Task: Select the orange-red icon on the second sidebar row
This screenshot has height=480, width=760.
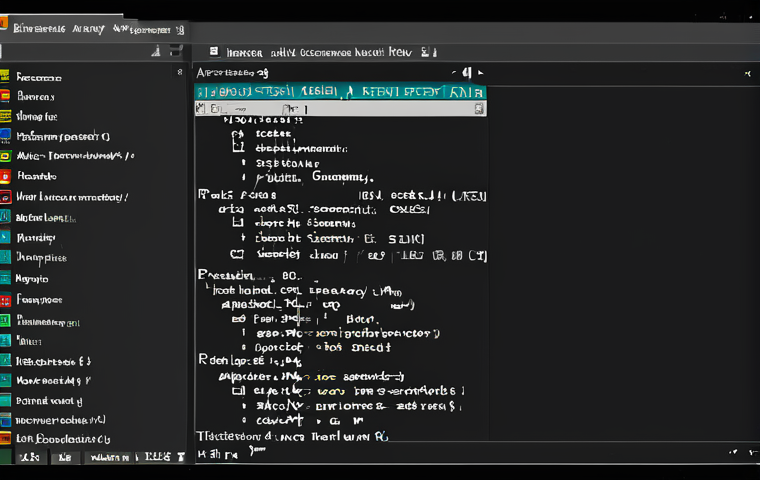Action: [5, 96]
